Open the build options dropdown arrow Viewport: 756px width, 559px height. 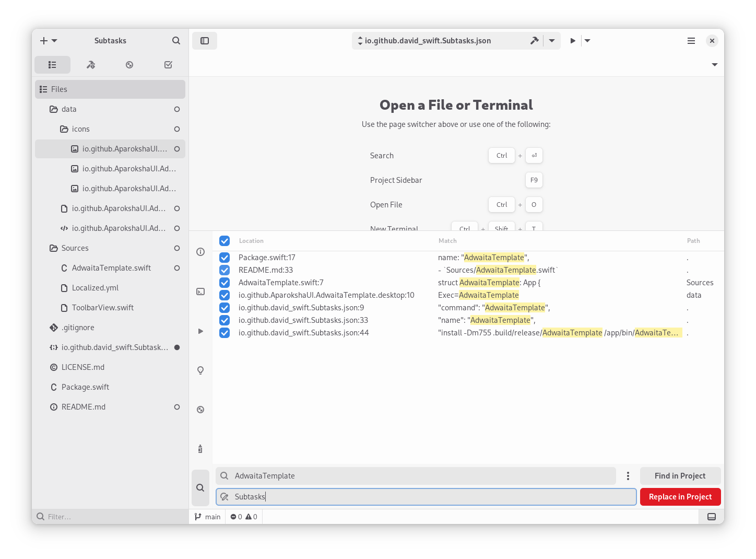pyautogui.click(x=551, y=41)
